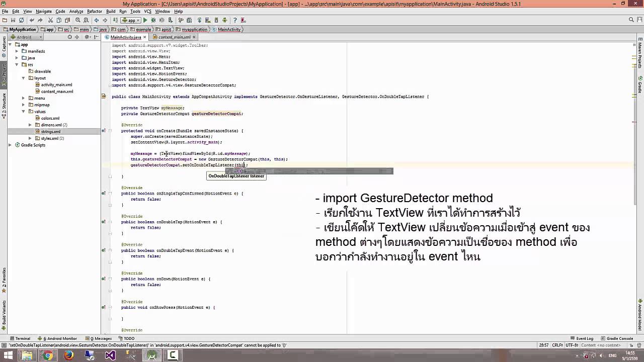The image size is (644, 362).
Task: Close the content_main.xml tab
Action: [194, 37]
